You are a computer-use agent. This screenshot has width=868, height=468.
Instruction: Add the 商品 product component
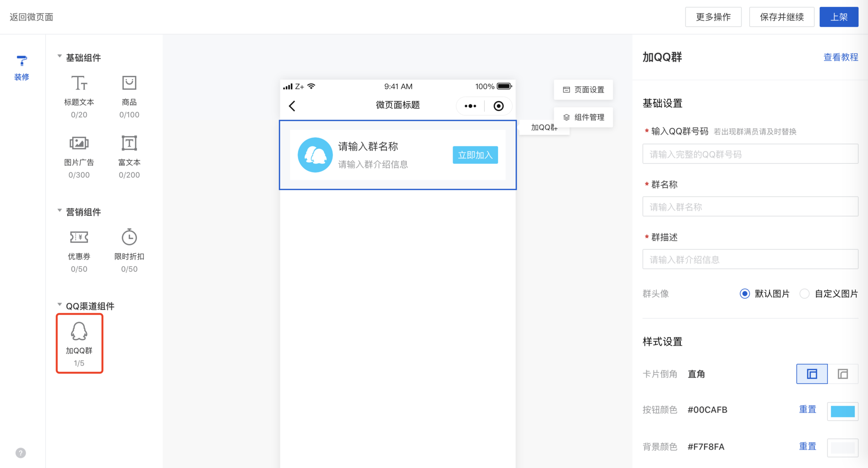(129, 96)
